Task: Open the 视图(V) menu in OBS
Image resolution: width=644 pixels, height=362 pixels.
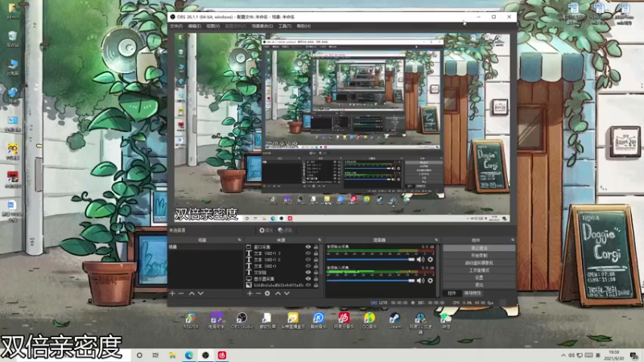Action: tap(213, 26)
